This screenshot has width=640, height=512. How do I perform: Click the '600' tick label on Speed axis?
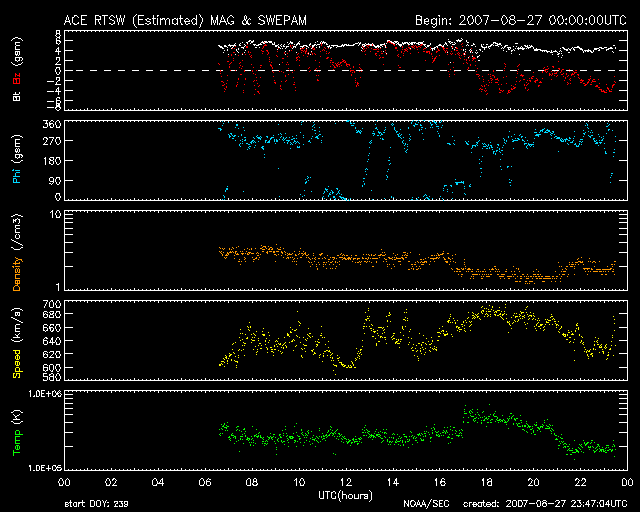tap(52, 367)
